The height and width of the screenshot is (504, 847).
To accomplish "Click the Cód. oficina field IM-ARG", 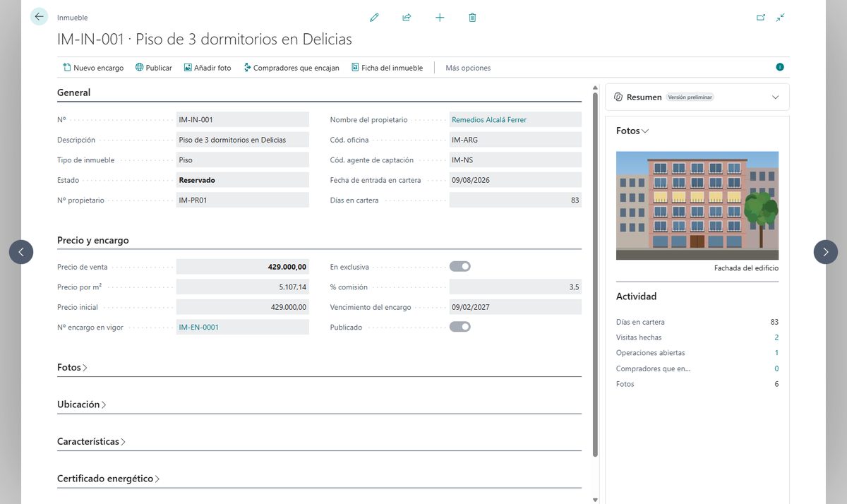I will click(515, 140).
